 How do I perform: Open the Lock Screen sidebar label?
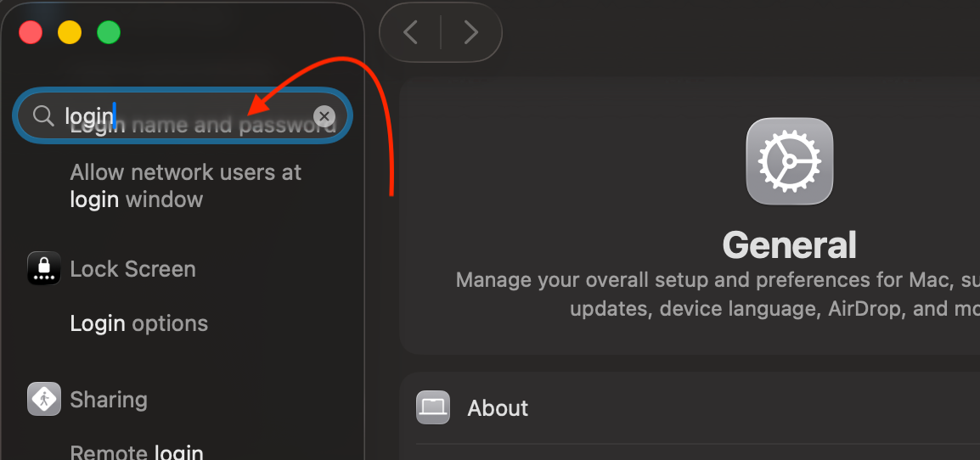132,269
